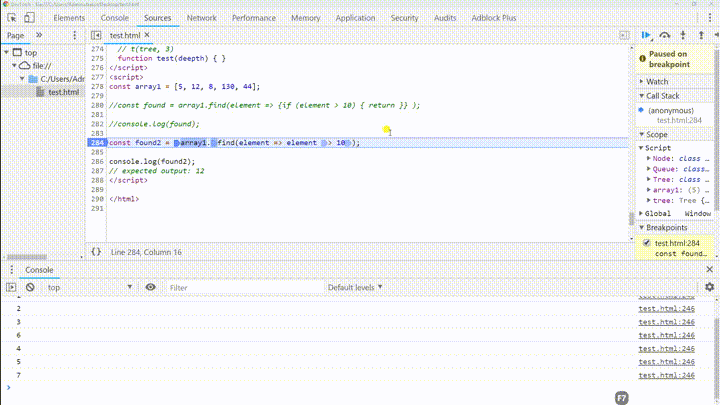The image size is (720, 405).
Task: Click the console prompt input line
Action: [x=358, y=388]
